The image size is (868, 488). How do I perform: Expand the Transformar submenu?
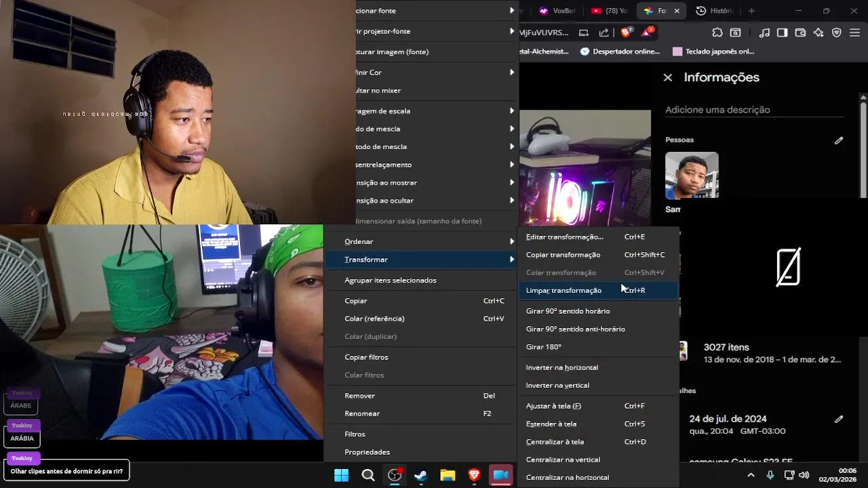[420, 260]
